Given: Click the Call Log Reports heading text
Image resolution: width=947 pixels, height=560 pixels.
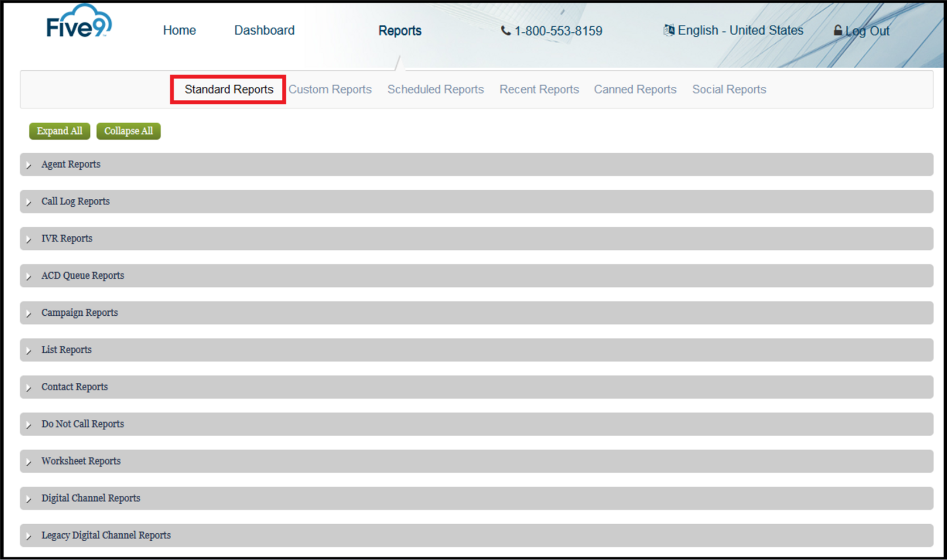Looking at the screenshot, I should pos(76,201).
